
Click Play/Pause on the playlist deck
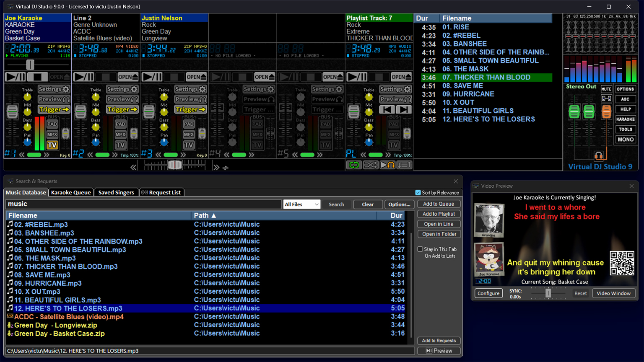[x=357, y=77]
